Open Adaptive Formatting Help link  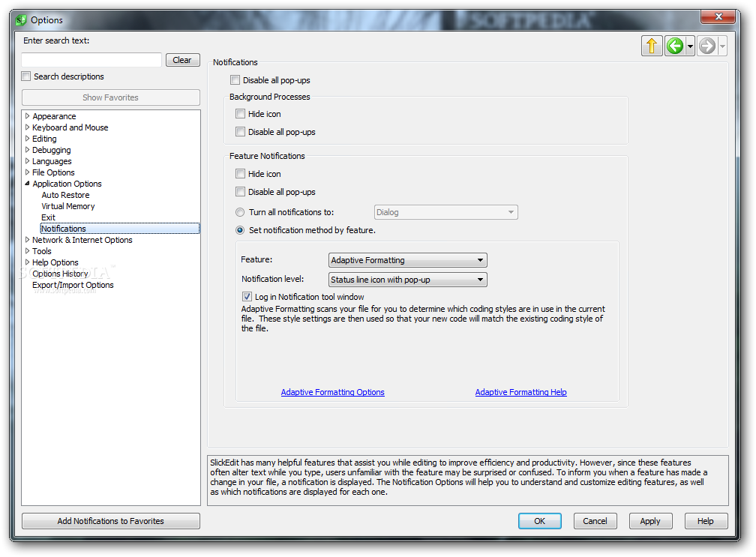pyautogui.click(x=520, y=392)
